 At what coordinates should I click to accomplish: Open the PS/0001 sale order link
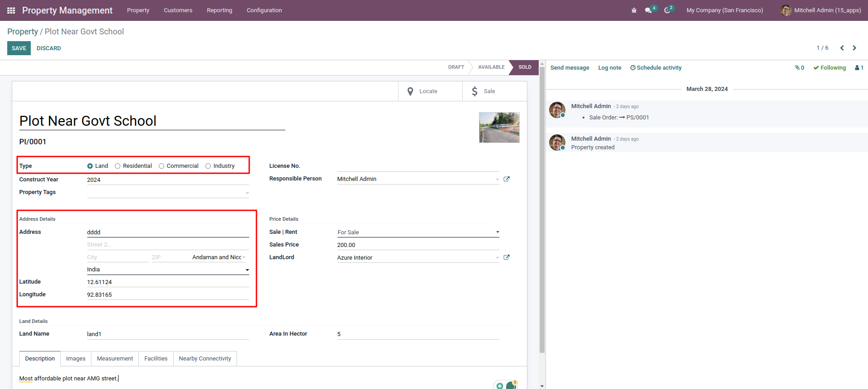tap(638, 118)
